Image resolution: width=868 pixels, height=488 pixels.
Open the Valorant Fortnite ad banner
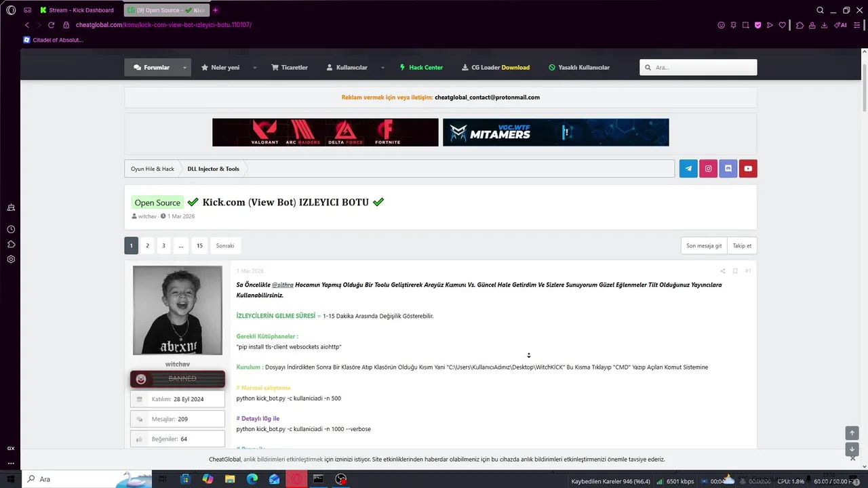(x=325, y=132)
